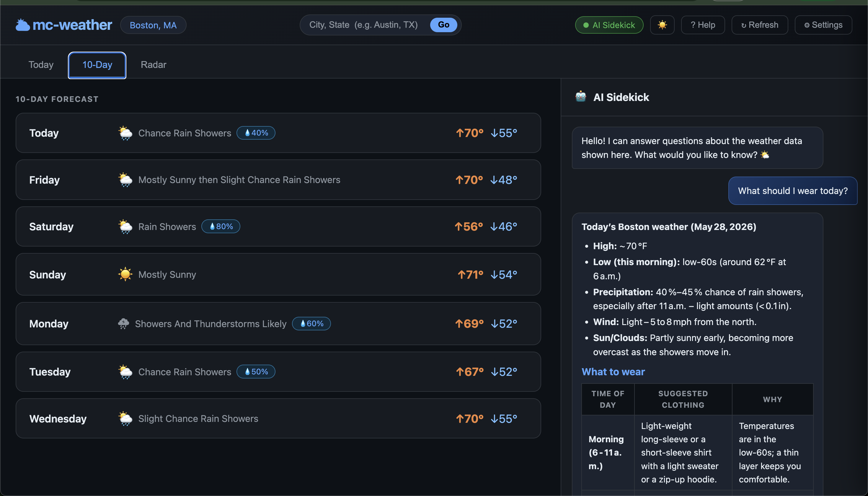The image size is (868, 496).
Task: Click Friday's low temperature 48°
Action: click(x=503, y=180)
